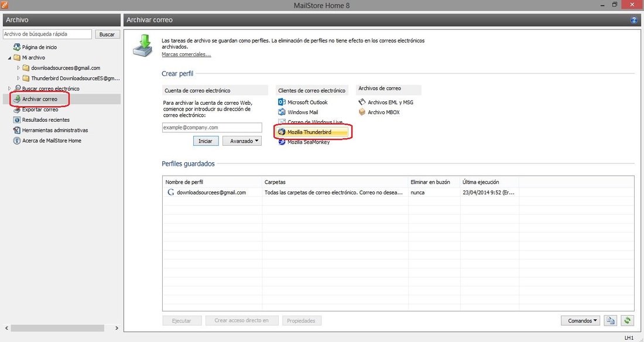Sort by Nombre de perfil column
Viewport: 644px width, 342px height.
213,182
